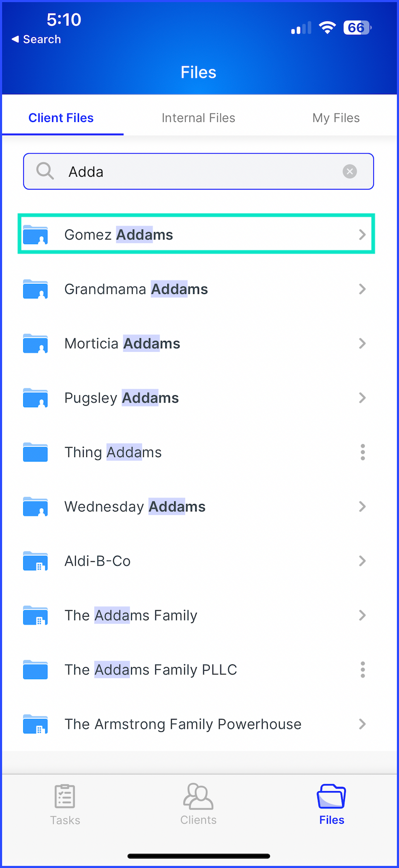Select the Client Files tab
This screenshot has height=868, width=399.
(61, 118)
